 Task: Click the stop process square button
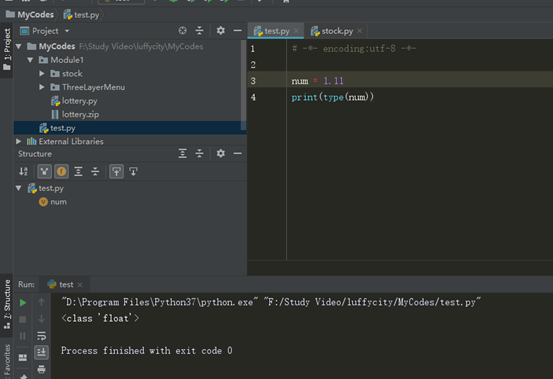(23, 319)
